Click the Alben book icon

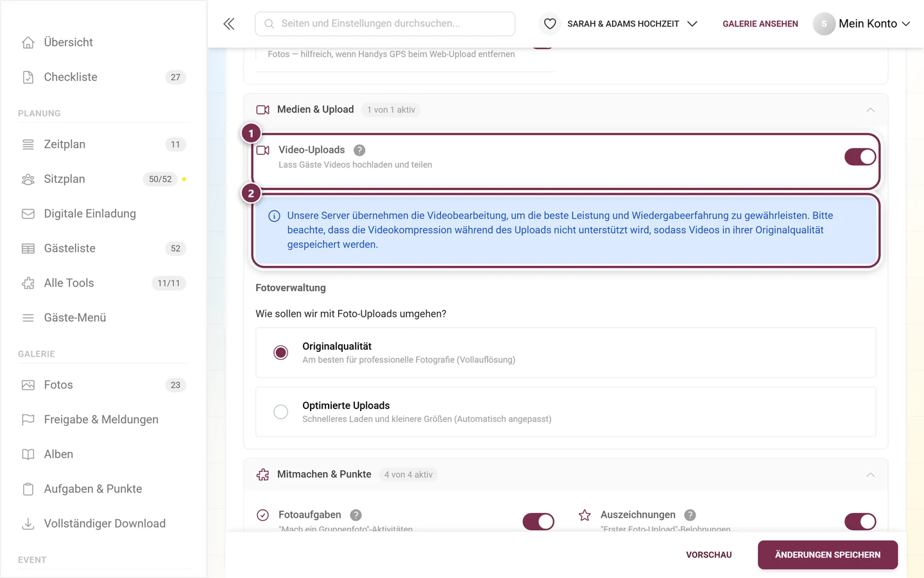tap(28, 455)
